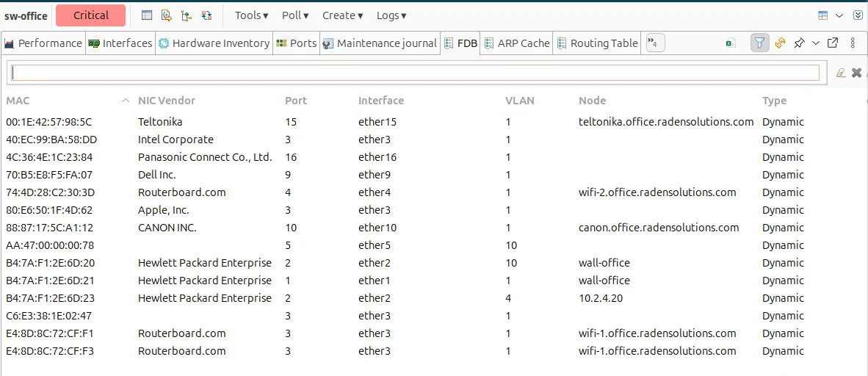Show hidden tabs via the »4 button

coord(656,43)
